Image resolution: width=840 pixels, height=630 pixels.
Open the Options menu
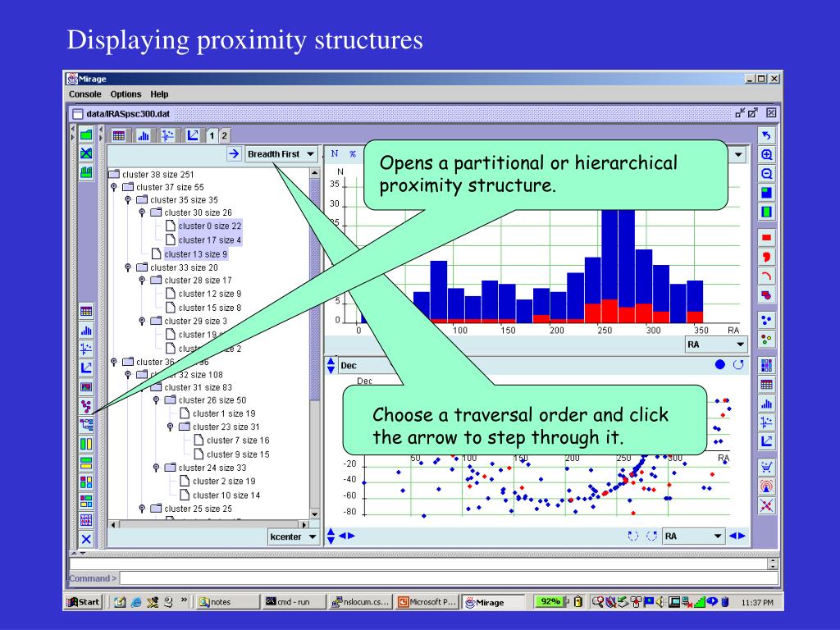(126, 94)
